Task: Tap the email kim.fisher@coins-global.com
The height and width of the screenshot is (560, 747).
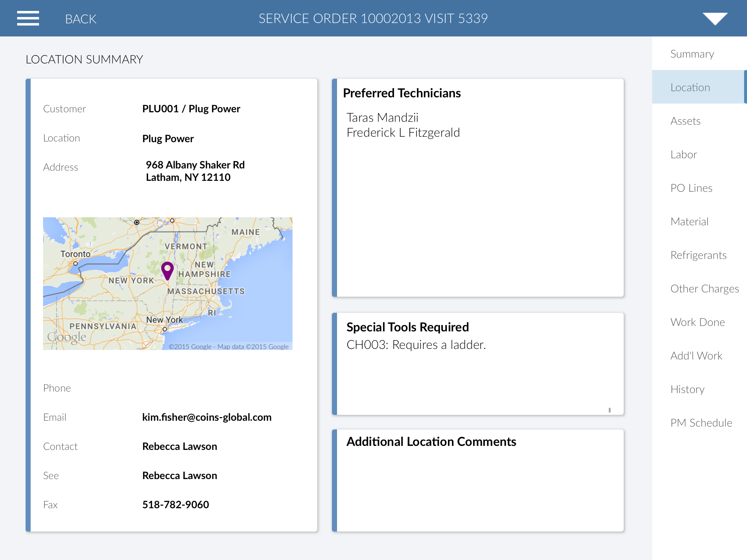Action: pos(207,417)
